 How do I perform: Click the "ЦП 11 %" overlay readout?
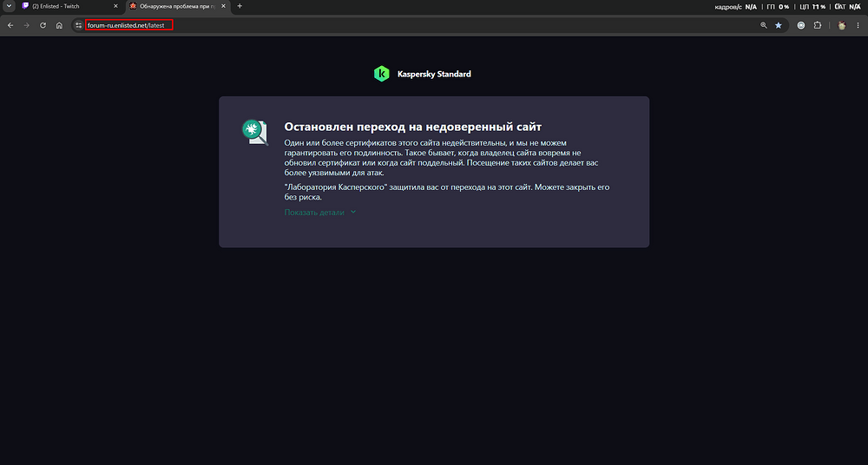pos(812,7)
